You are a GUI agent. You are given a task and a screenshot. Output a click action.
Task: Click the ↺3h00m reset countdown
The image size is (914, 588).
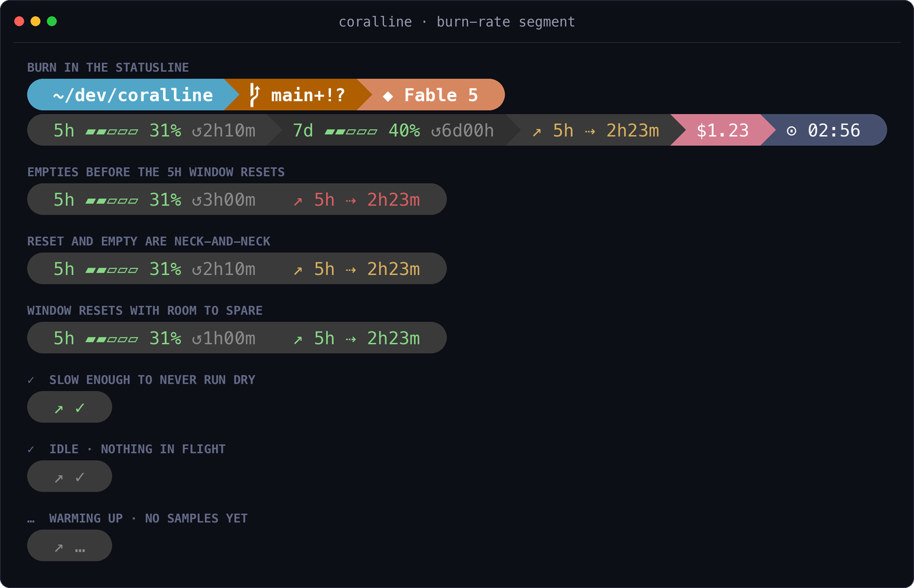224,200
